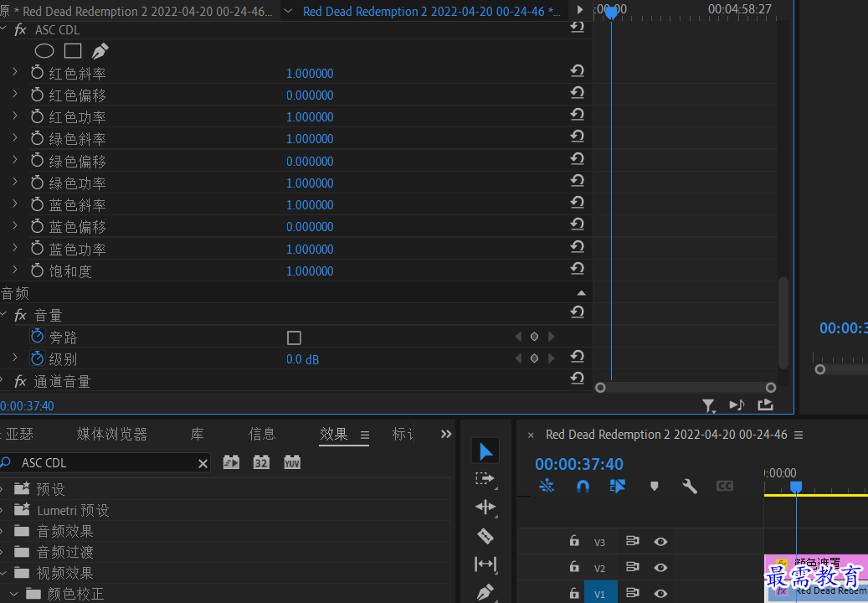Image resolution: width=868 pixels, height=603 pixels.
Task: Toggle V2 track lock
Action: tap(574, 566)
